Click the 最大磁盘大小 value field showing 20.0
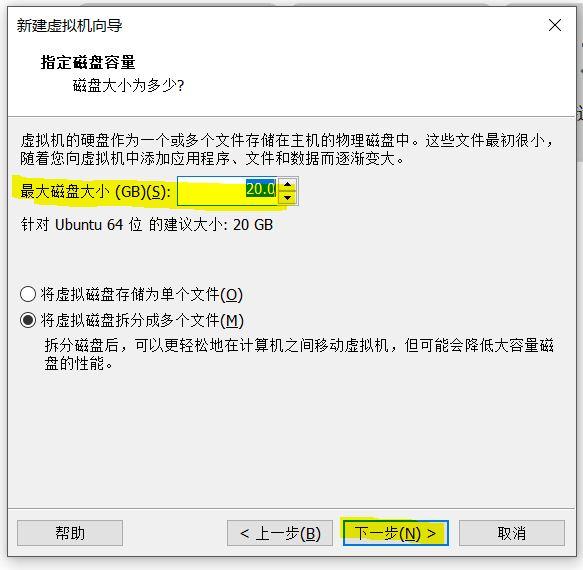Viewport: 583px width, 570px height. pyautogui.click(x=227, y=191)
